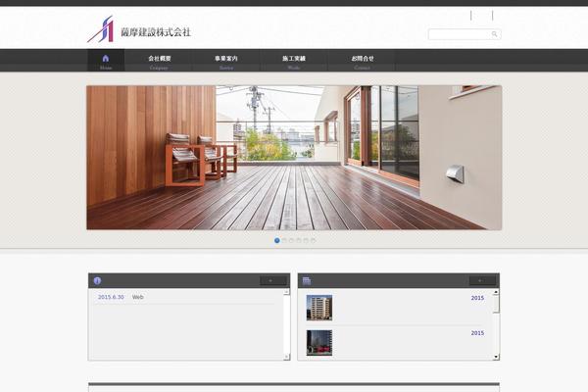Open the 2015.6.30 Web news entry
Viewport: 588px width, 392px height.
click(121, 297)
